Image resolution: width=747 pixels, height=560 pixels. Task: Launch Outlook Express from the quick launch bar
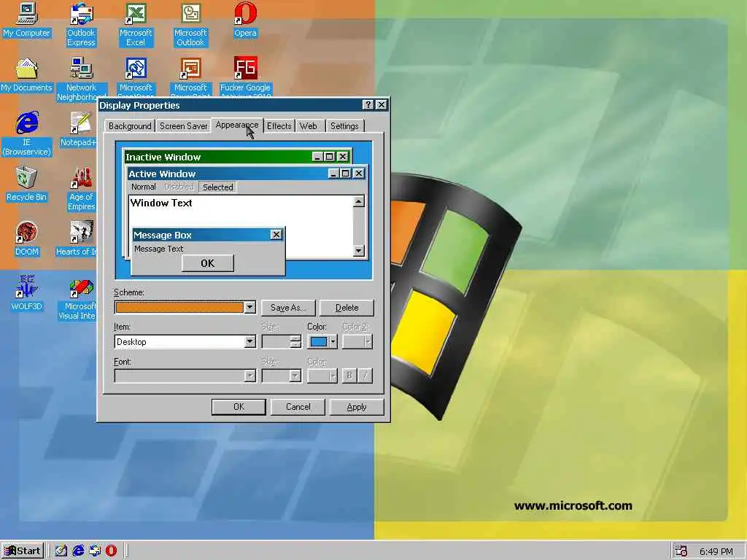(95, 551)
